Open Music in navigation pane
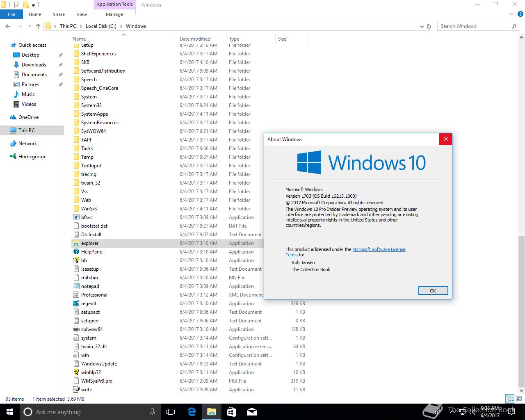The height and width of the screenshot is (420, 525). [28, 94]
